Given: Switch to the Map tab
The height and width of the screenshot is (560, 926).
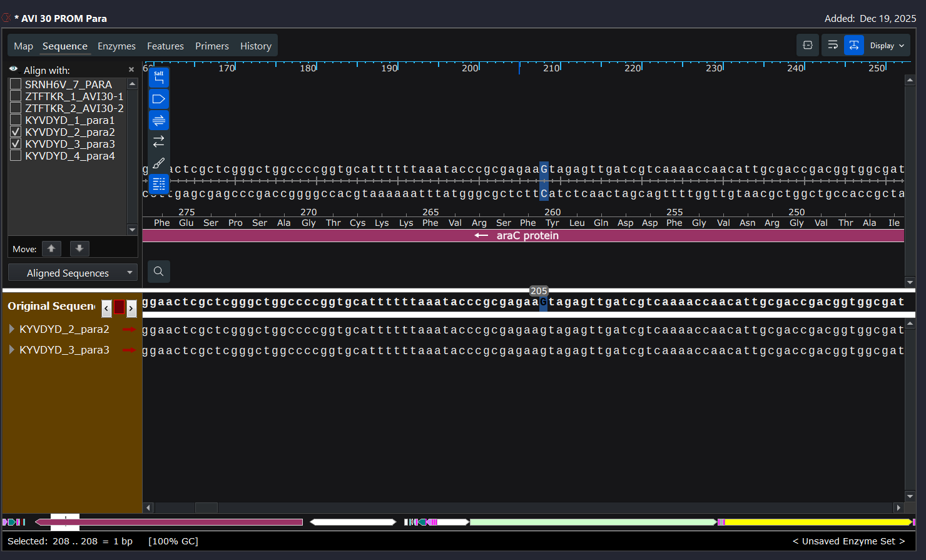Looking at the screenshot, I should (23, 46).
